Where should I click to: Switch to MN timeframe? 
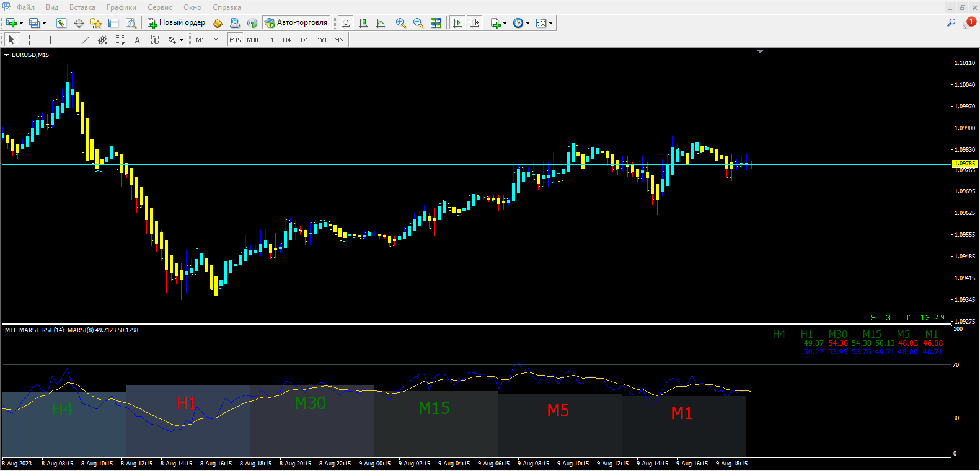pos(339,40)
